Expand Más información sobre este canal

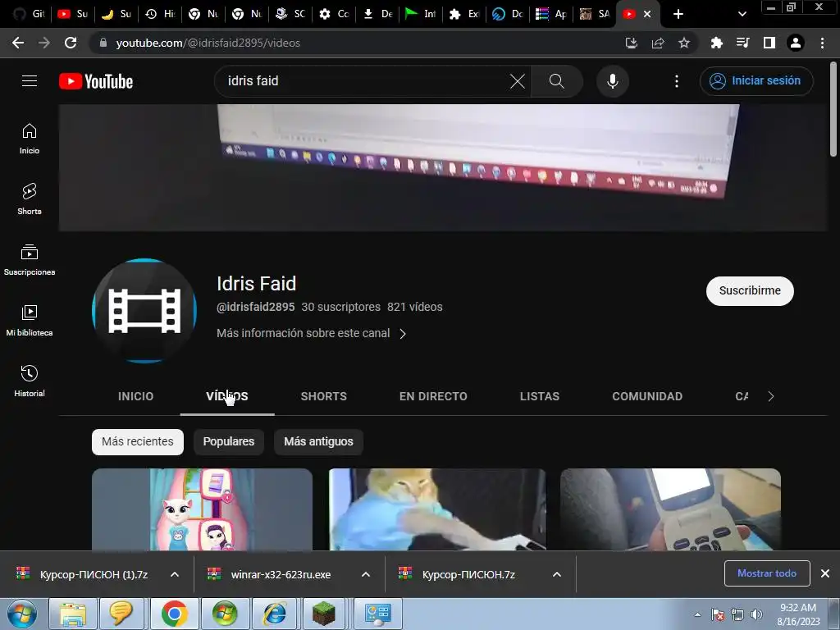pyautogui.click(x=311, y=333)
